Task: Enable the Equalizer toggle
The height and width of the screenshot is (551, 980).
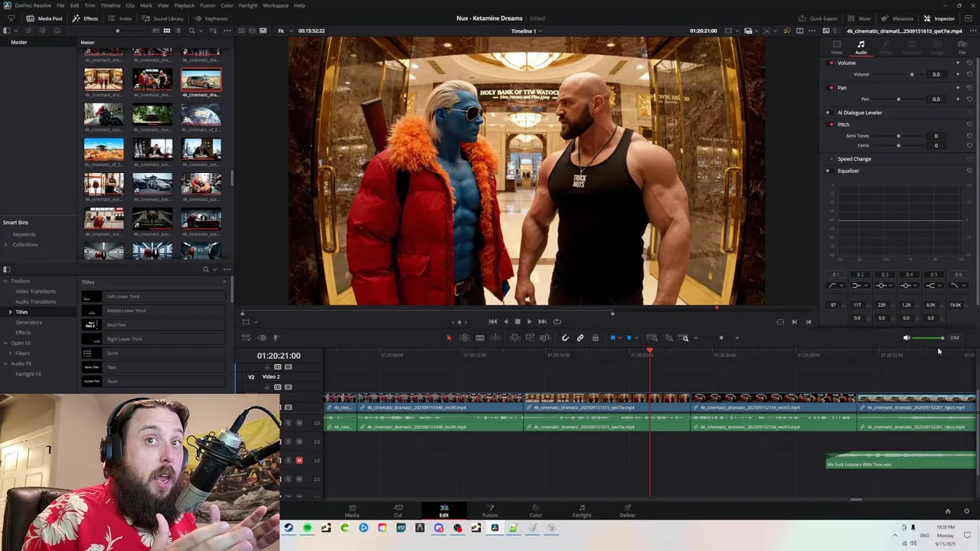Action: point(828,171)
